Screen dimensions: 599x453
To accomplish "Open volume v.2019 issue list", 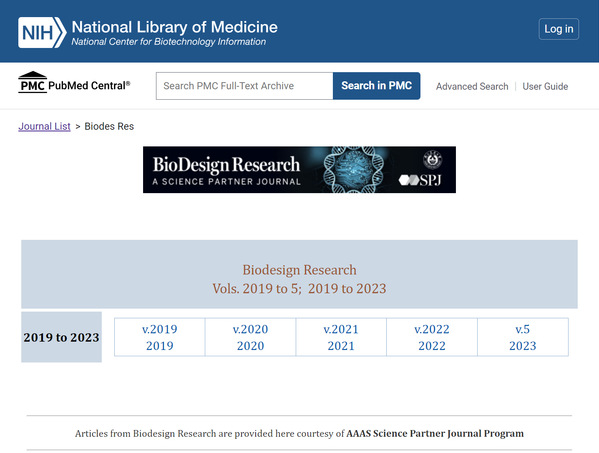I will [x=160, y=337].
